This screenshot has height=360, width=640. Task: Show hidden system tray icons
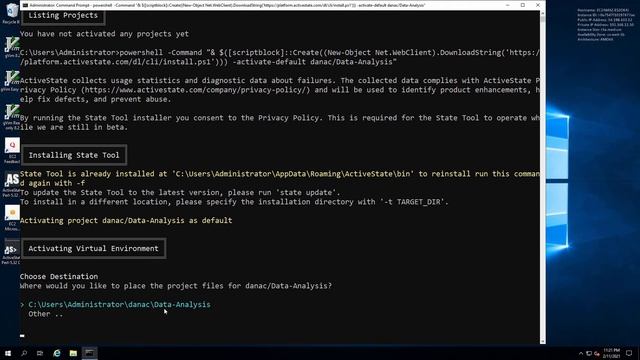point(581,353)
